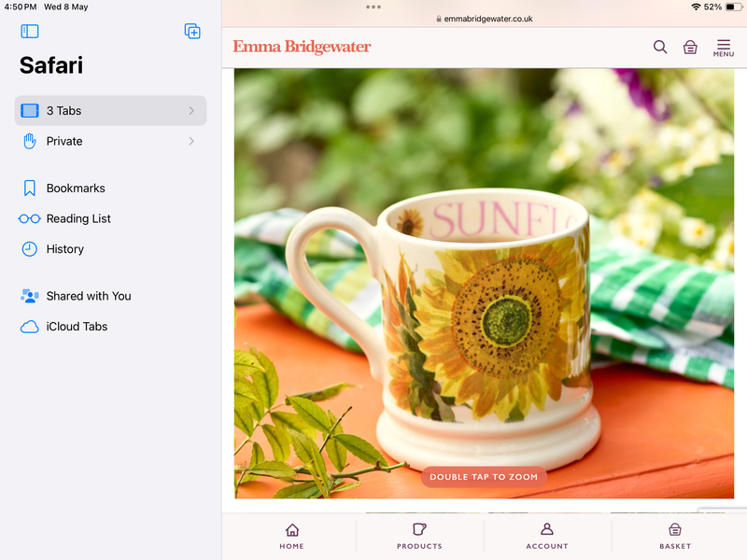The height and width of the screenshot is (560, 747).
Task: Tap the iCloud Tabs cloud icon
Action: pos(30,327)
